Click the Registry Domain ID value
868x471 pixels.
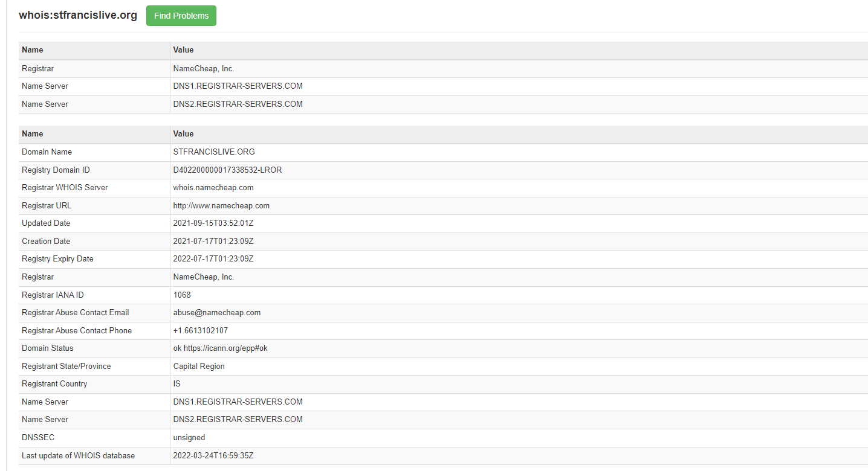(227, 170)
